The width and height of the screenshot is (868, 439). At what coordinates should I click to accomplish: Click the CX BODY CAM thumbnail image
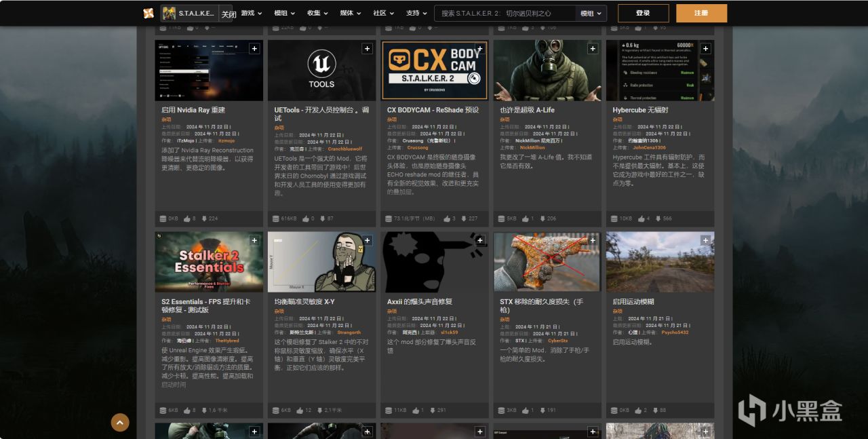[435, 70]
